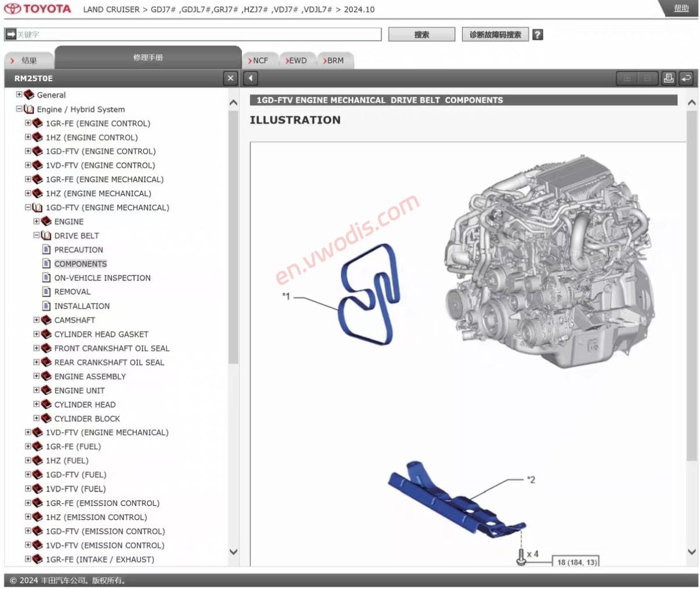Click the book icon next to CAMSHAFT

(x=46, y=320)
